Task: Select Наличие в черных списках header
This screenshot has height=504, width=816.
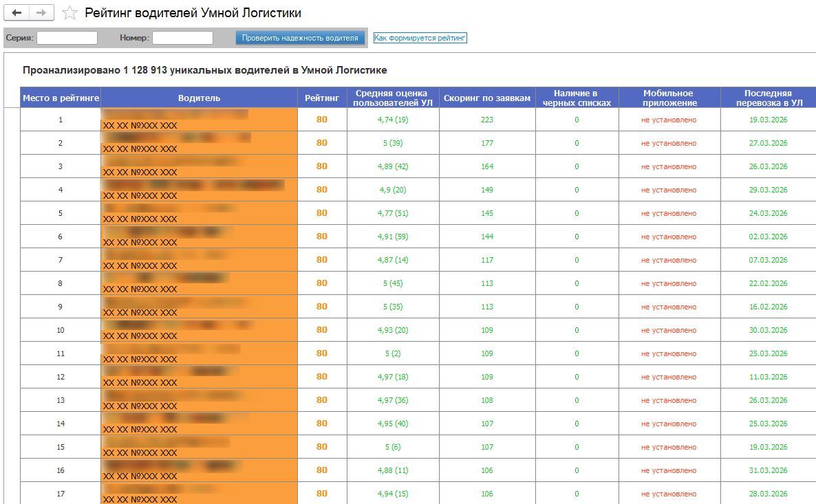Action: 577,98
